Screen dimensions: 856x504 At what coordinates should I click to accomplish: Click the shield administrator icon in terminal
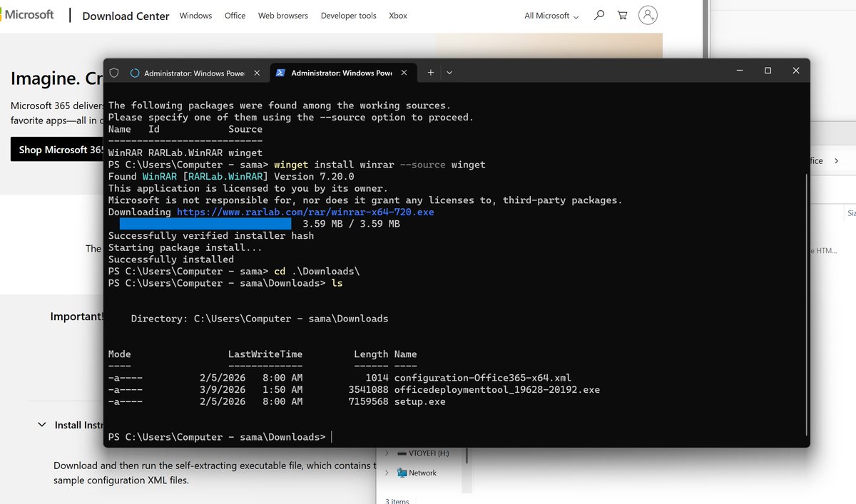(114, 73)
